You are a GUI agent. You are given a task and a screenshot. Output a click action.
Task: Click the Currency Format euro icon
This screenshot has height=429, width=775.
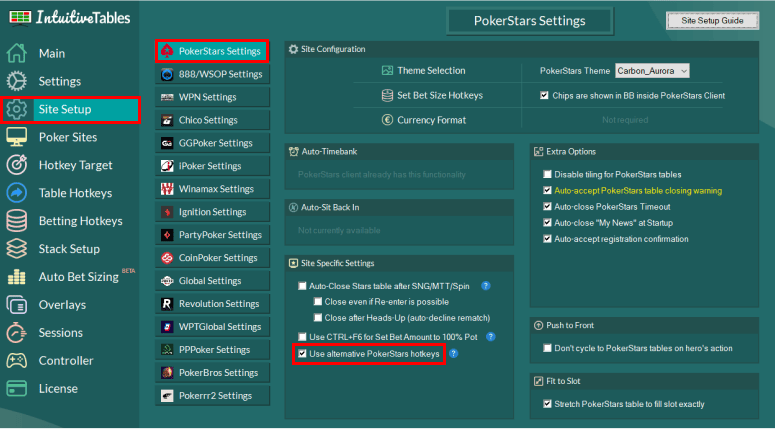click(x=388, y=120)
